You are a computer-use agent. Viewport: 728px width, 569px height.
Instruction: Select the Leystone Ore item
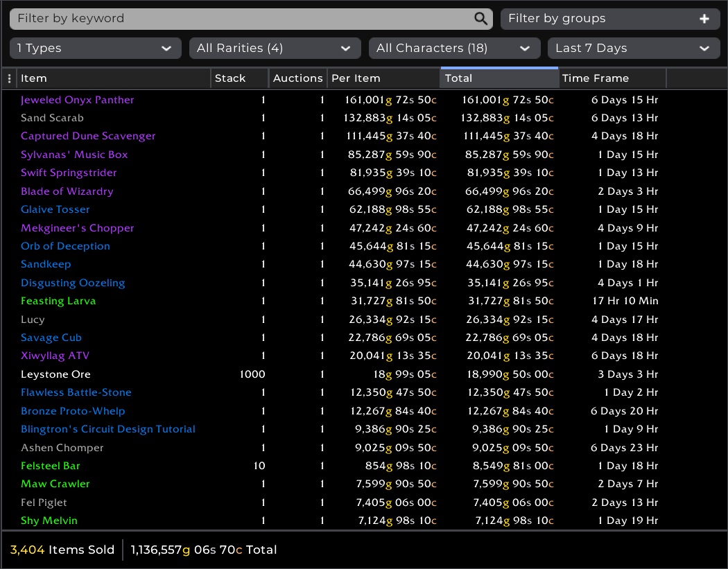(x=55, y=374)
